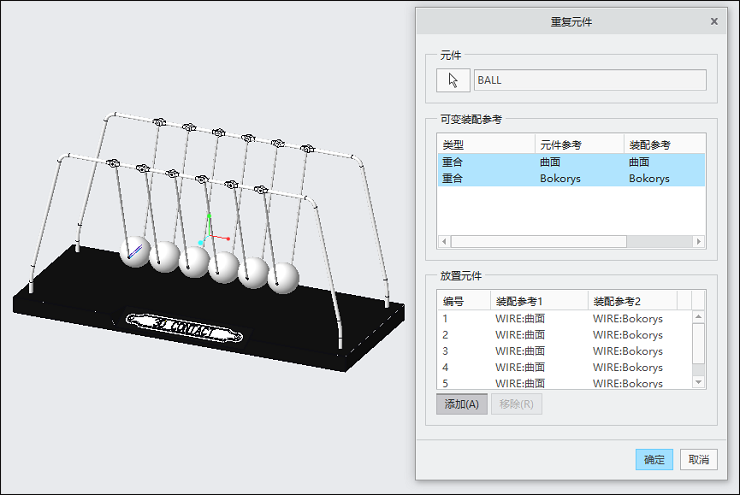Click the 元件参考 column header
The image size is (740, 495).
(x=580, y=145)
